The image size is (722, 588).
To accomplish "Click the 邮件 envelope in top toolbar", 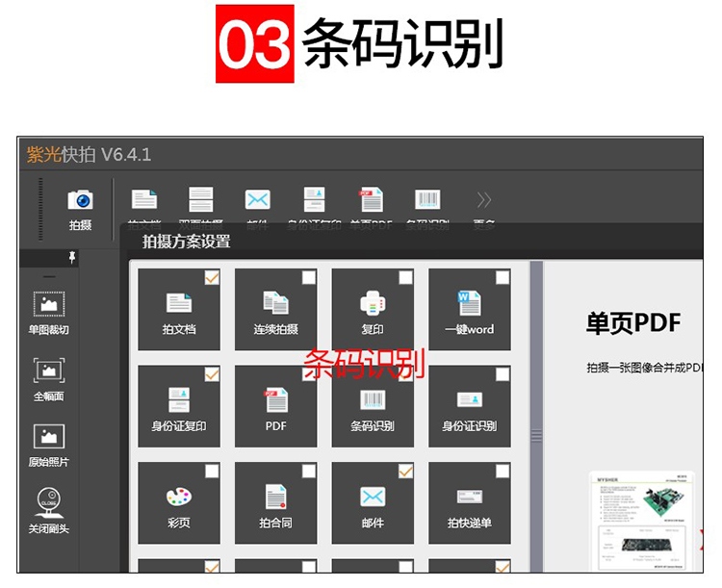I will tap(257, 199).
